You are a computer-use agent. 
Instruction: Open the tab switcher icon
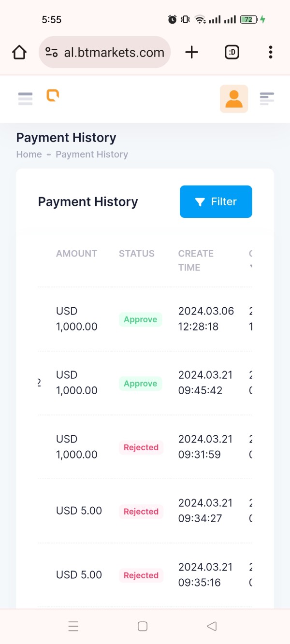pos(232,52)
